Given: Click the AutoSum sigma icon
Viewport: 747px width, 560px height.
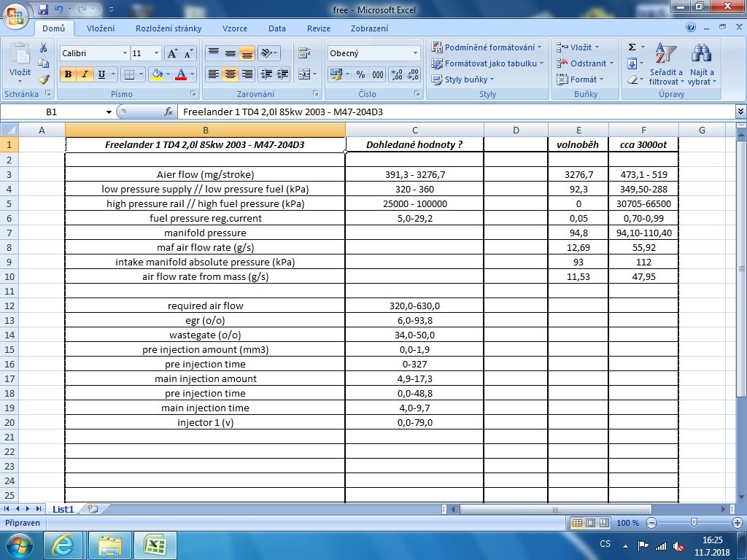Looking at the screenshot, I should pyautogui.click(x=632, y=48).
